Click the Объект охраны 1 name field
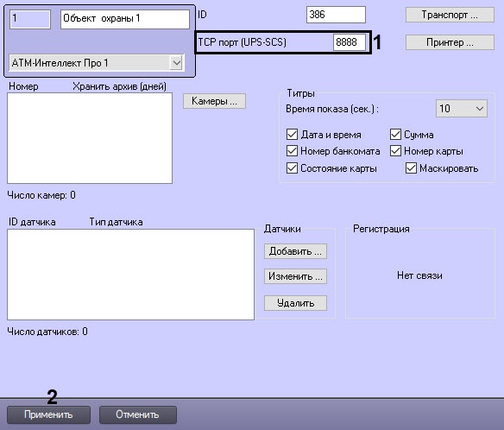Screen dimensions: 504x430 (125, 19)
